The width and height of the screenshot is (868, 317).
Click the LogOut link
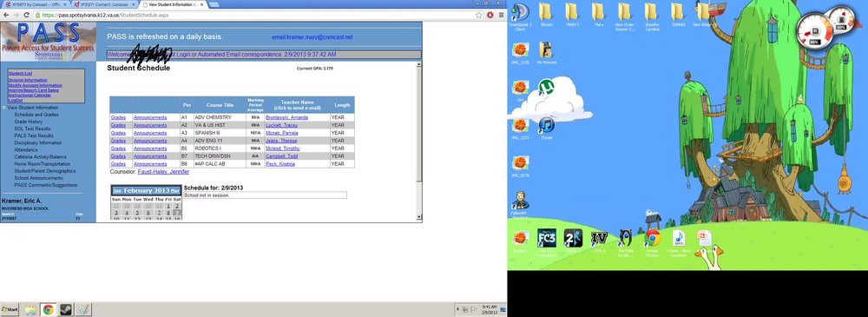[16, 100]
